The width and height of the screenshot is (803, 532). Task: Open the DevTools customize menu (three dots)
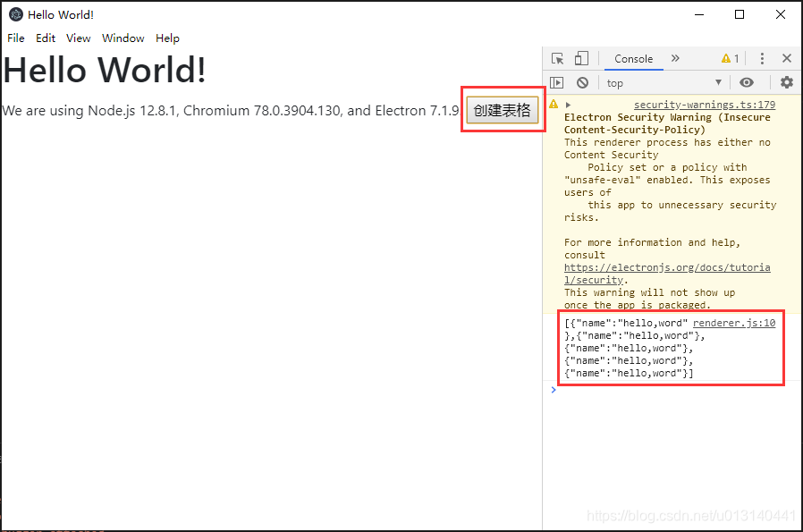coord(762,58)
